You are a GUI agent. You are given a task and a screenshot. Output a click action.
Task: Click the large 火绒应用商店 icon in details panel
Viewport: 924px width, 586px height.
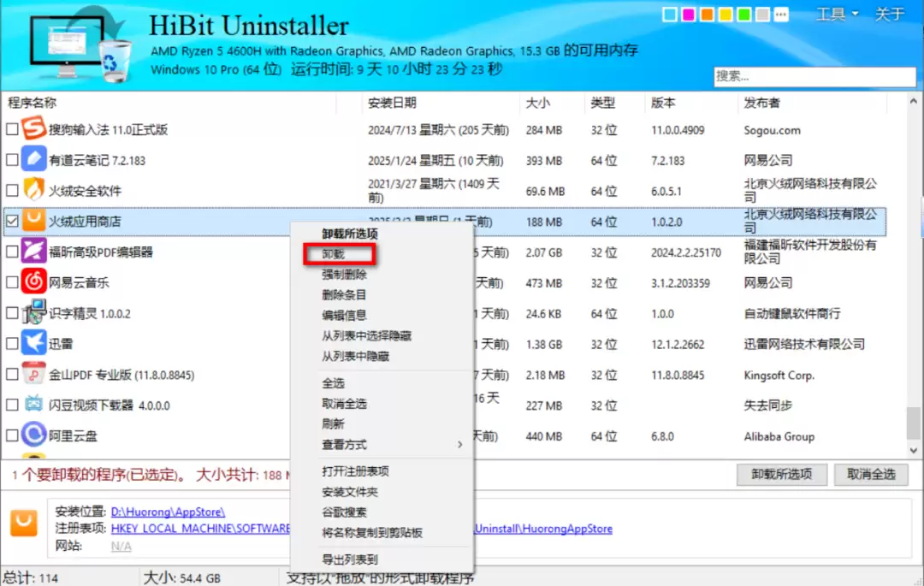[x=24, y=523]
